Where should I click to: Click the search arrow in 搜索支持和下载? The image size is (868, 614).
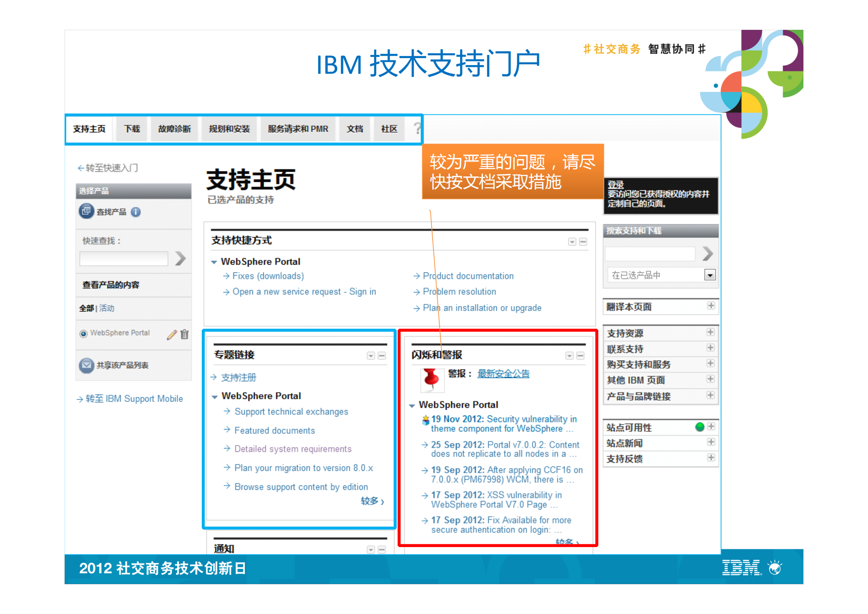[708, 253]
